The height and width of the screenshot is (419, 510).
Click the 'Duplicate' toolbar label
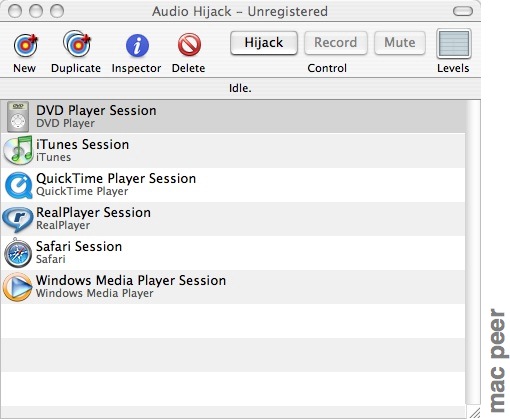coord(76,68)
